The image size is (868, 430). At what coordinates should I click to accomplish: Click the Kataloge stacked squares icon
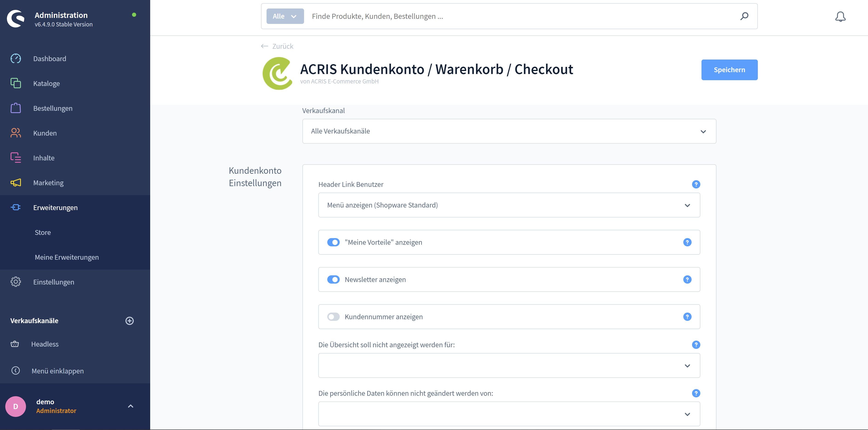tap(15, 83)
